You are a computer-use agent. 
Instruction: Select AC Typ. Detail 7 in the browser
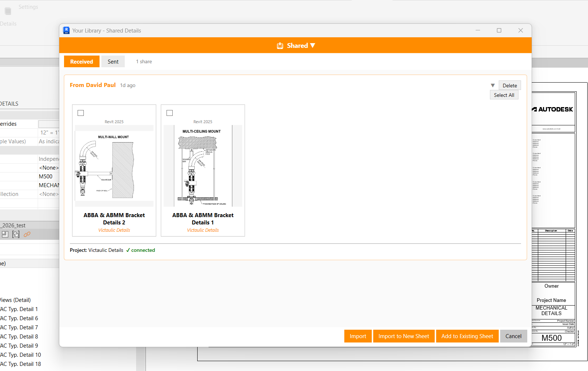pos(19,328)
